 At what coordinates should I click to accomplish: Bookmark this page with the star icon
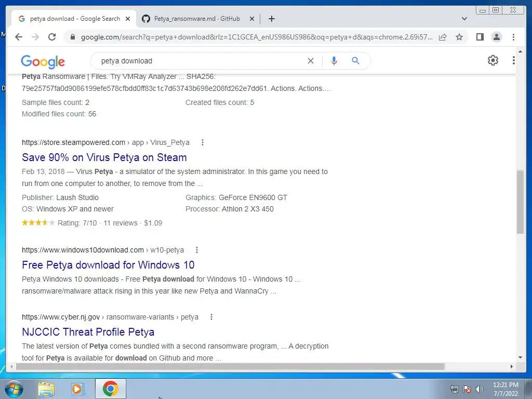tap(459, 37)
